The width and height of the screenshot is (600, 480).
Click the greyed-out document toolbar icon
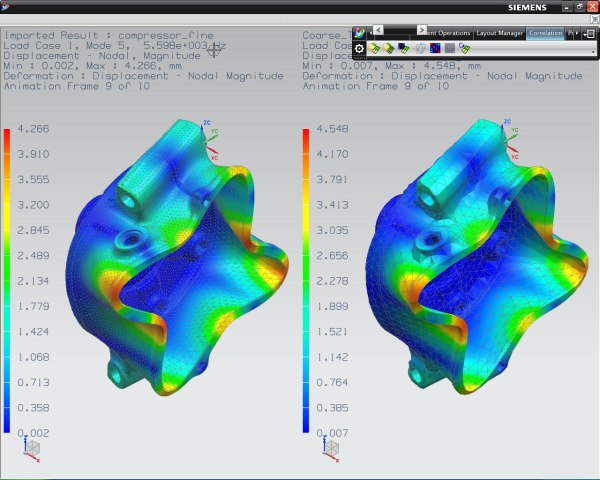[x=421, y=48]
